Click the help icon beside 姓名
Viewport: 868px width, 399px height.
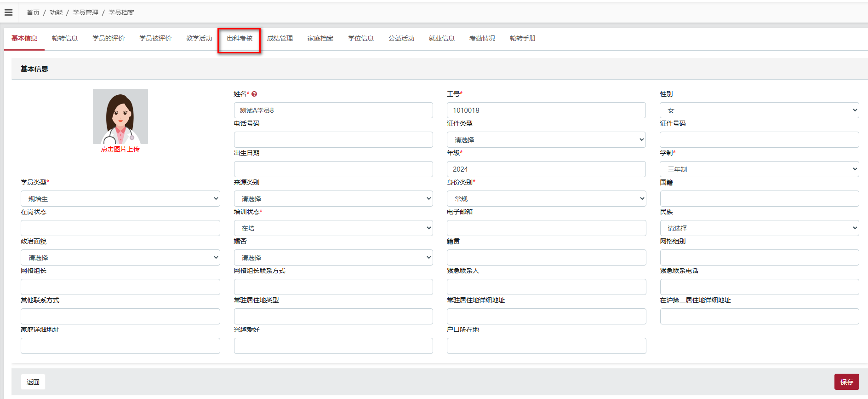[254, 94]
